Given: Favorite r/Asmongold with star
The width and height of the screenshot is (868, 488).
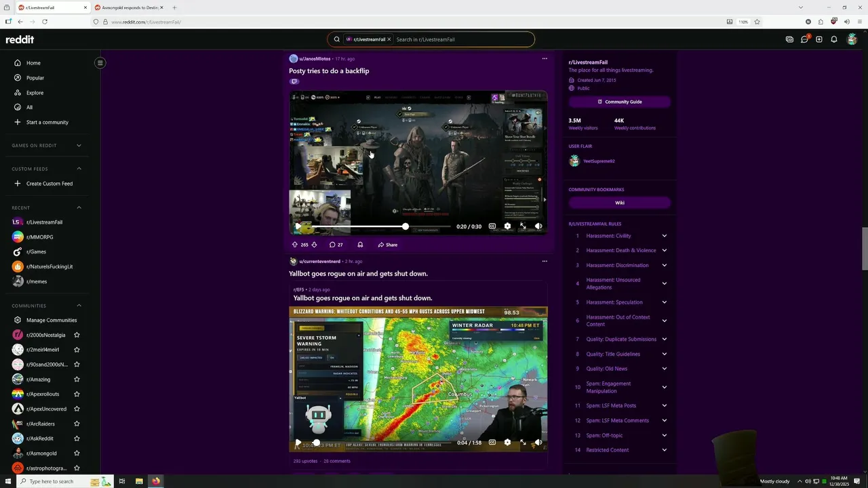Looking at the screenshot, I should point(77,453).
